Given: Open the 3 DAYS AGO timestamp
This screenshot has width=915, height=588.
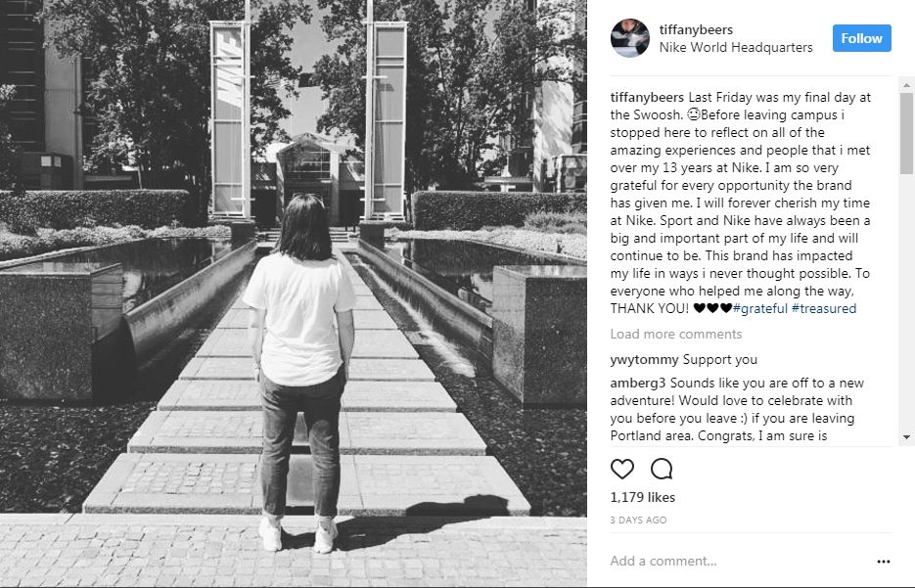Looking at the screenshot, I should tap(638, 520).
